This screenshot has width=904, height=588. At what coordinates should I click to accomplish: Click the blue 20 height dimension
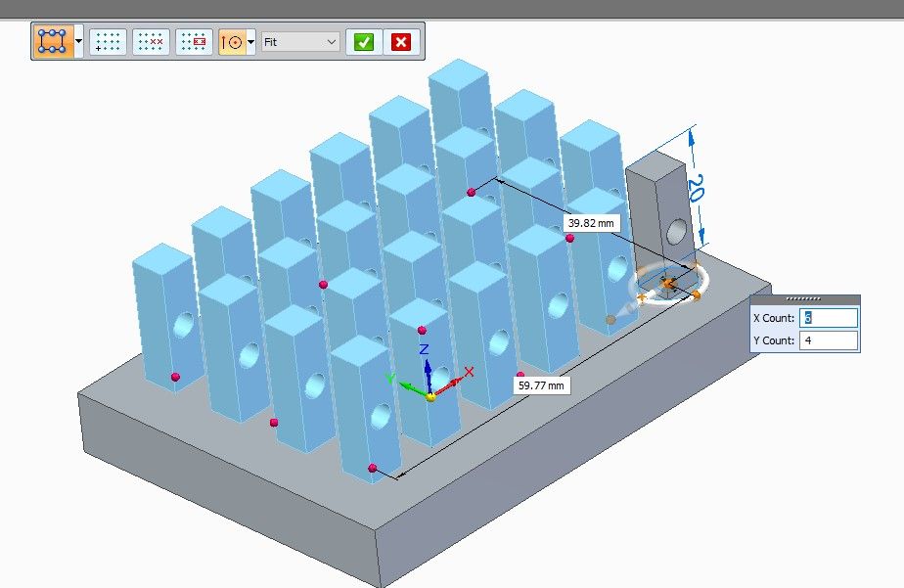click(696, 188)
